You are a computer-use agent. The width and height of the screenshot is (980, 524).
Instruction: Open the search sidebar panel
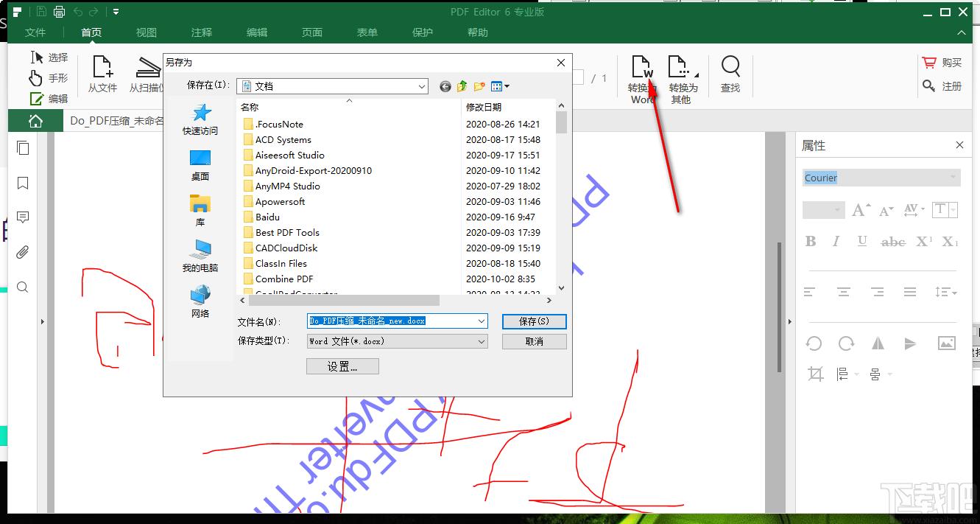(23, 287)
